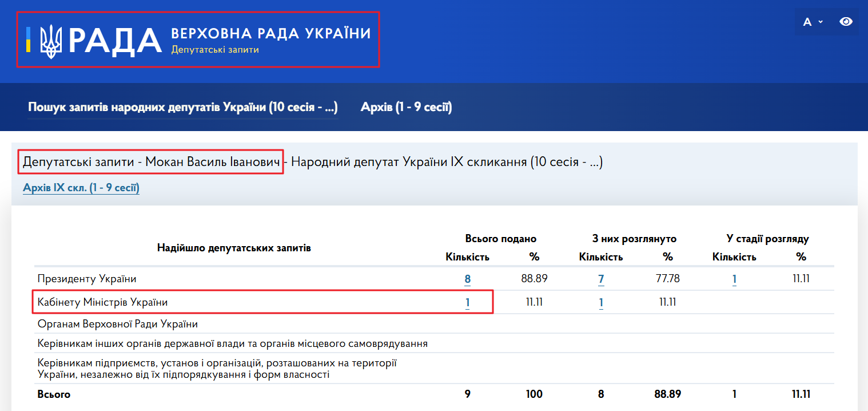868x411 pixels.
Task: Select 'Президенту України' row label
Action: click(87, 279)
